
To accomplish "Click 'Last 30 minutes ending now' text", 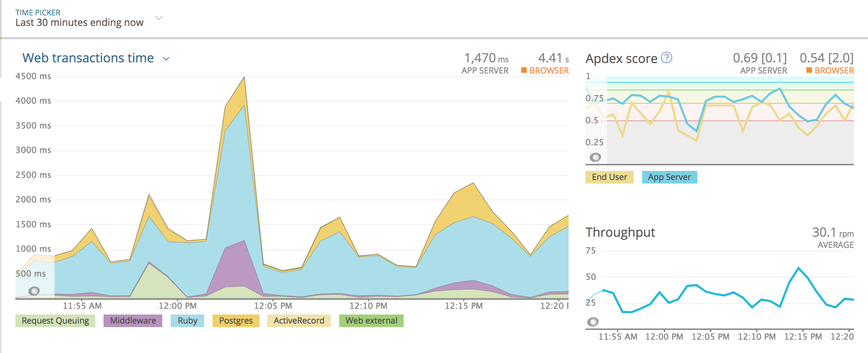I will pos(79,23).
